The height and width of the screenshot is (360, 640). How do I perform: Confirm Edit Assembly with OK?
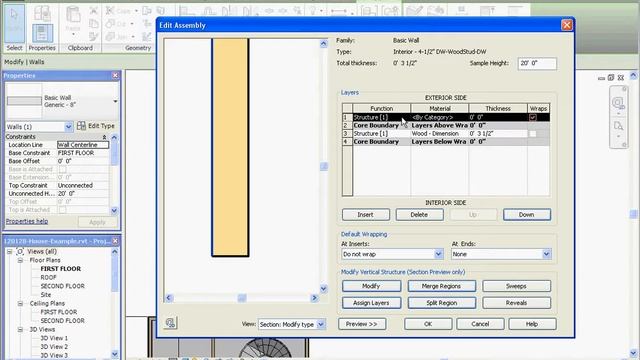(x=428, y=324)
